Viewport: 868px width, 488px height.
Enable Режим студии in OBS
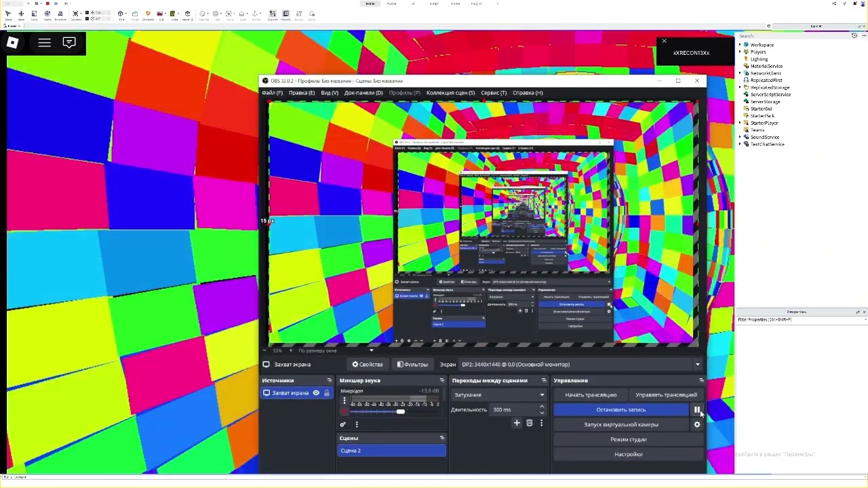(x=629, y=440)
